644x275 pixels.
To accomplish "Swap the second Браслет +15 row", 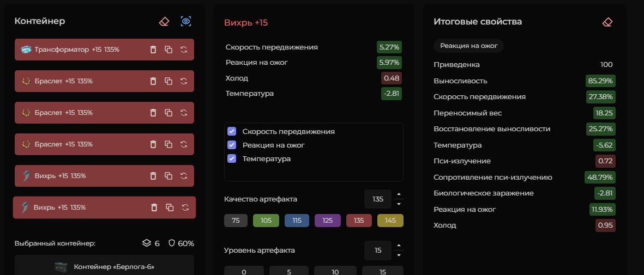I will [x=184, y=113].
